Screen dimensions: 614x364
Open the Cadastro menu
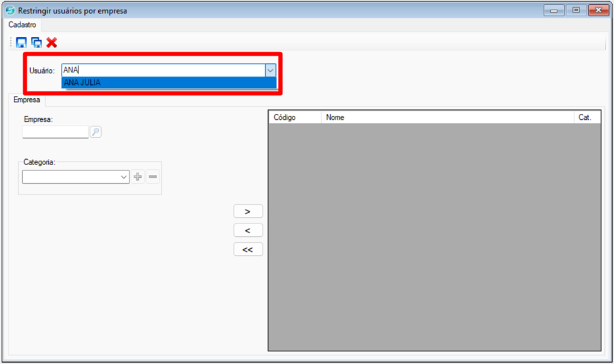[22, 25]
